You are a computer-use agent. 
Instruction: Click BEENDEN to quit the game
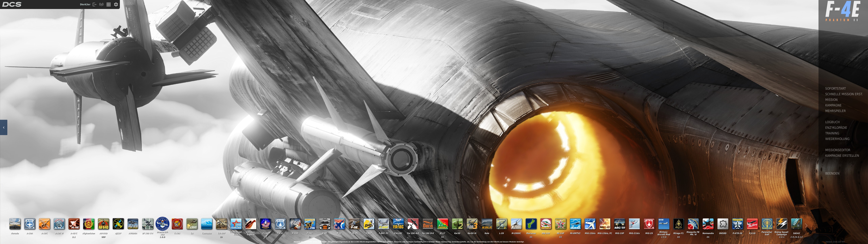832,174
